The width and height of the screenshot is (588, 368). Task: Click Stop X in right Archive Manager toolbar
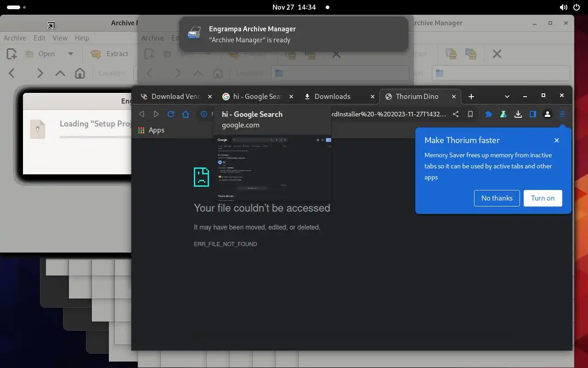pos(497,54)
